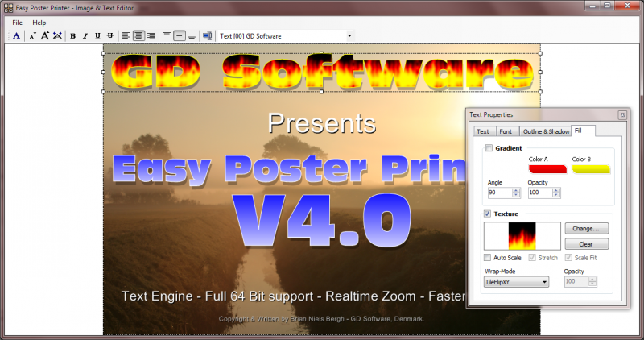Viewport: 644px width, 340px height.
Task: Select the Easy Poster Printer headline text
Action: [x=289, y=169]
